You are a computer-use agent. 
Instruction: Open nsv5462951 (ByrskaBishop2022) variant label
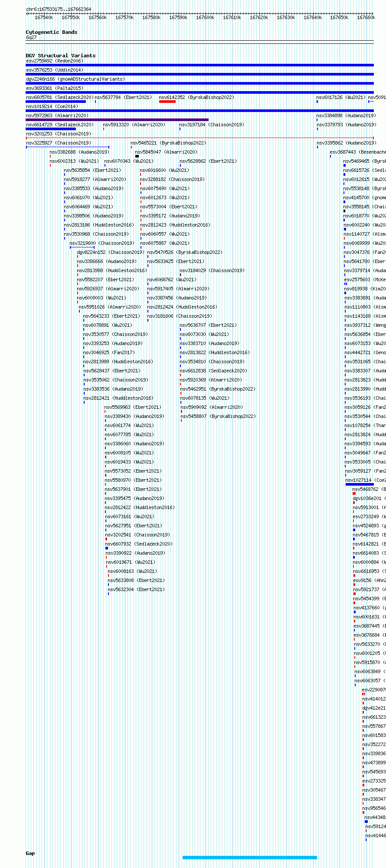218,389
